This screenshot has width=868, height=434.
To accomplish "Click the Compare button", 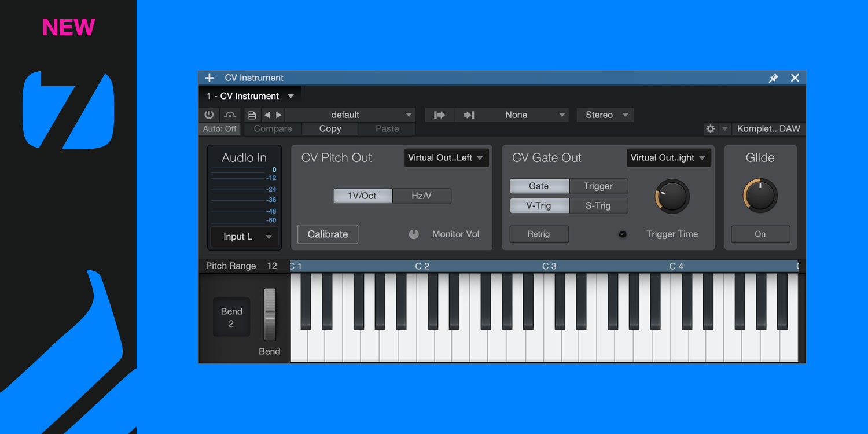I will pyautogui.click(x=273, y=129).
